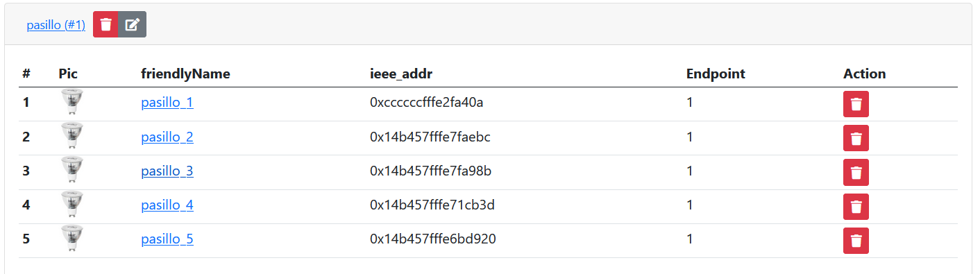Image resolution: width=980 pixels, height=274 pixels.
Task: Click the bulb picture for pasillo_1
Action: tap(71, 102)
